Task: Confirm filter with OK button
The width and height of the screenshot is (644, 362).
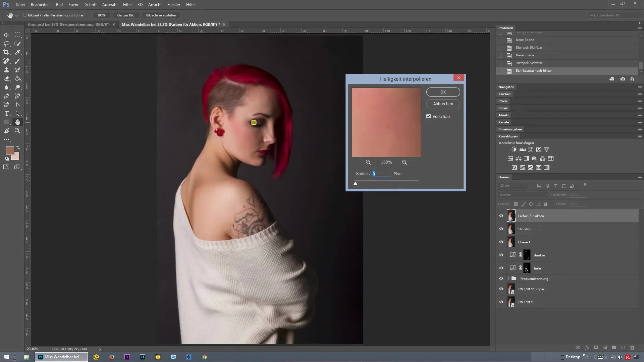Action: point(443,92)
